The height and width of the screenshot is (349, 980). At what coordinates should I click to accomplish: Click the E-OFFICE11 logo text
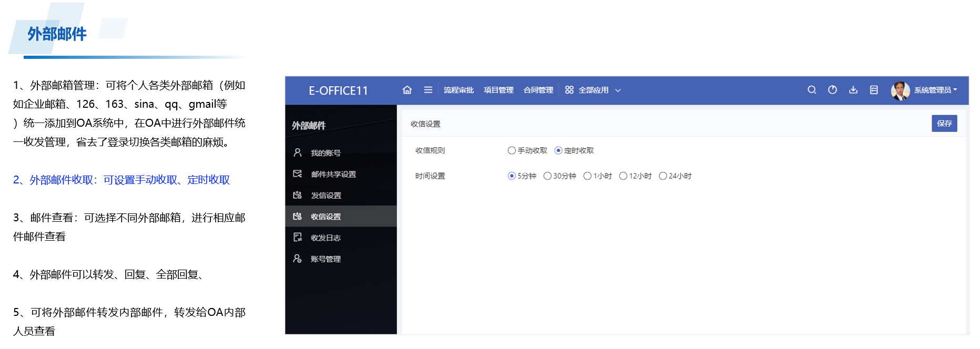pyautogui.click(x=338, y=90)
